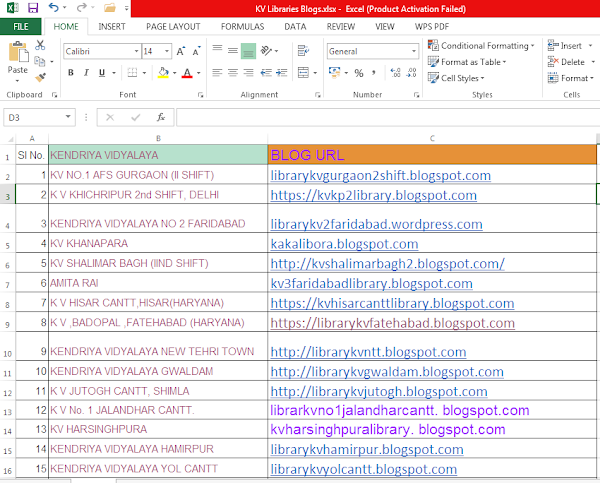Viewport: 600px width, 483px height.
Task: Click the Undo arrow icon
Action: pos(54,7)
